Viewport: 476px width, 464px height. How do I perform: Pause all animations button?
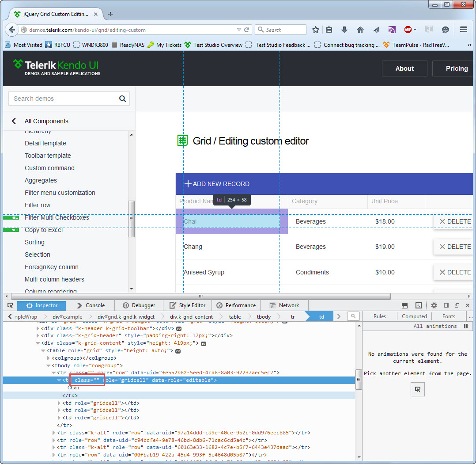(466, 326)
